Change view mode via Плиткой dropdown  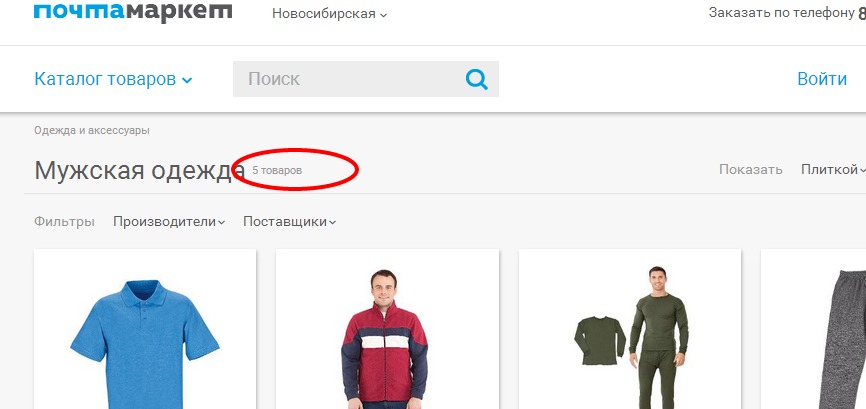[833, 169]
